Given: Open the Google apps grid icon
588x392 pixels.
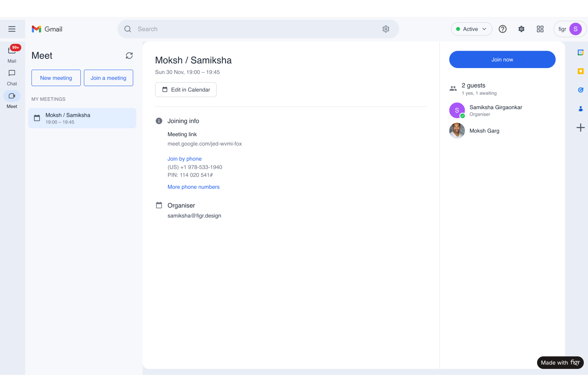Looking at the screenshot, I should (x=540, y=29).
